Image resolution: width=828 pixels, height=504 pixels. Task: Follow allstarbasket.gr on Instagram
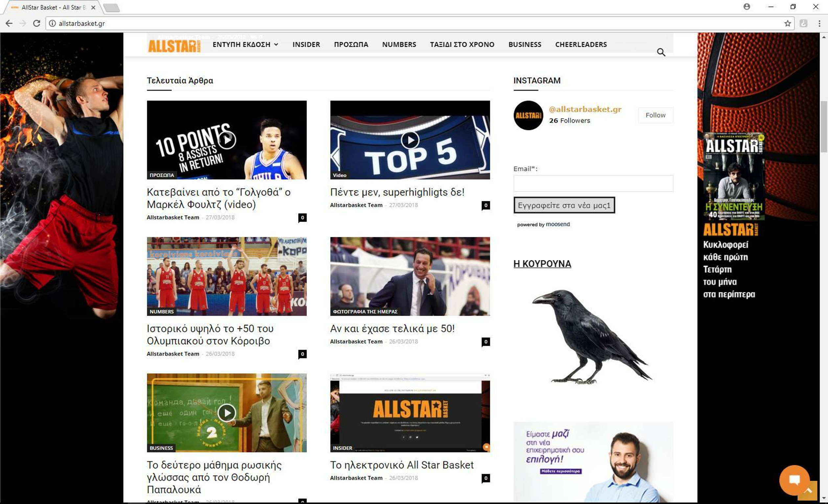click(x=655, y=115)
